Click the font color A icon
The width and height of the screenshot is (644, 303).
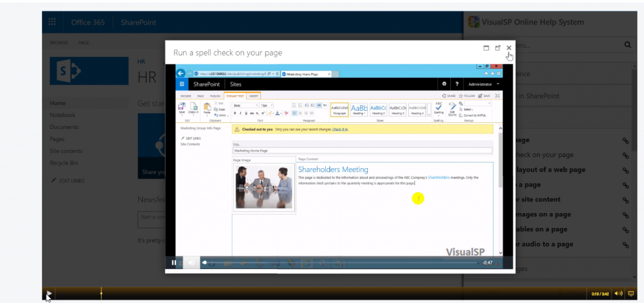(x=277, y=113)
